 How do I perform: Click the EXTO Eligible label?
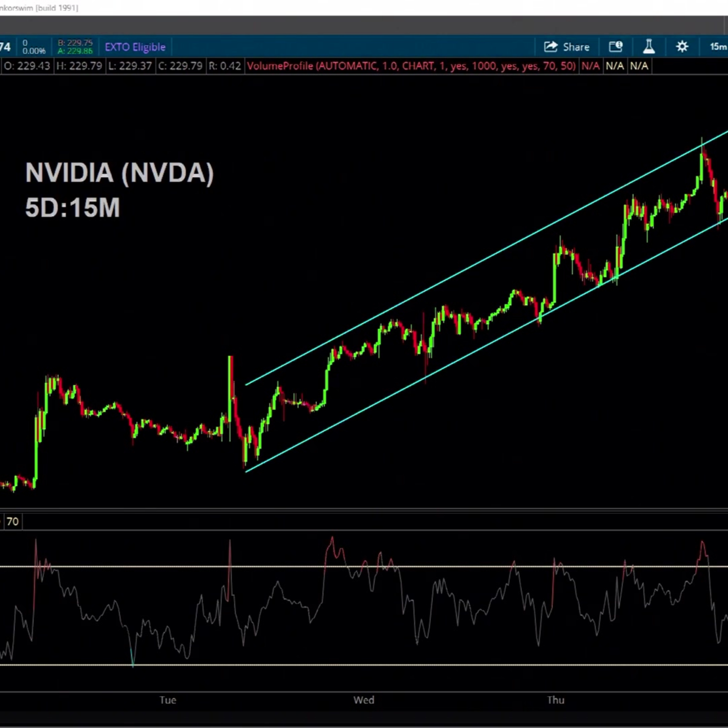point(135,47)
